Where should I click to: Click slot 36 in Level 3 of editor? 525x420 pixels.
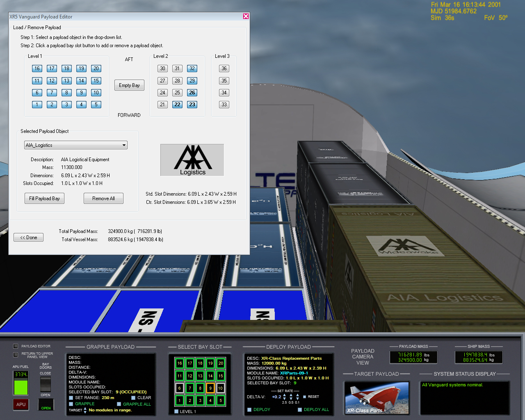click(224, 68)
